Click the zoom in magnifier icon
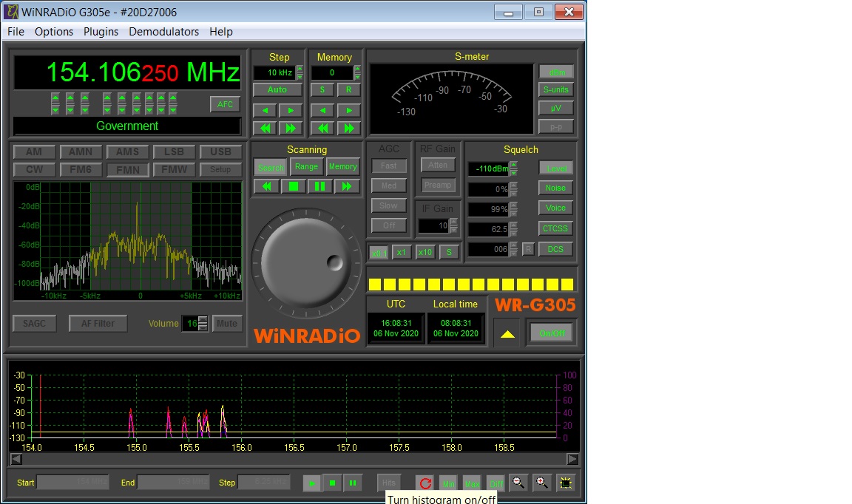Image resolution: width=852 pixels, height=504 pixels. point(542,483)
